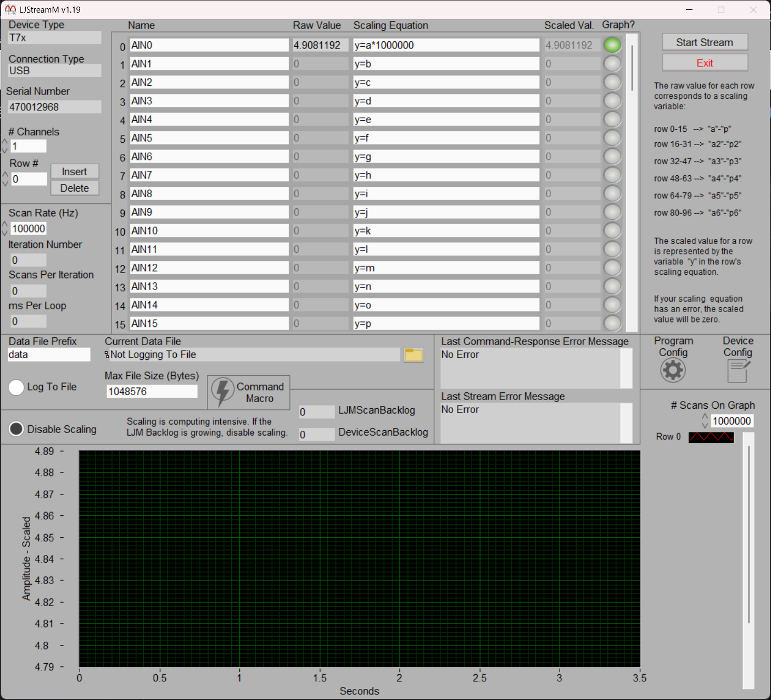The height and width of the screenshot is (700, 771).
Task: Click the Row 0 graph line swatch
Action: (x=711, y=437)
